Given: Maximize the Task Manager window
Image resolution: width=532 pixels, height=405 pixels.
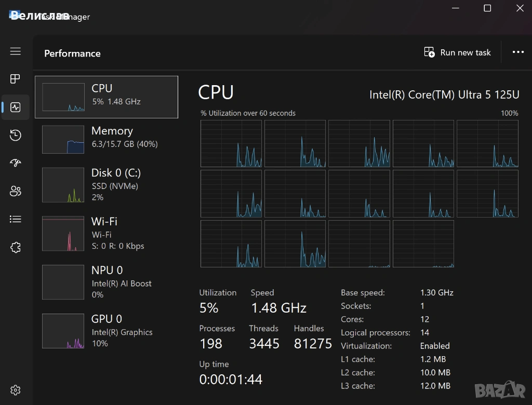Looking at the screenshot, I should pyautogui.click(x=487, y=8).
